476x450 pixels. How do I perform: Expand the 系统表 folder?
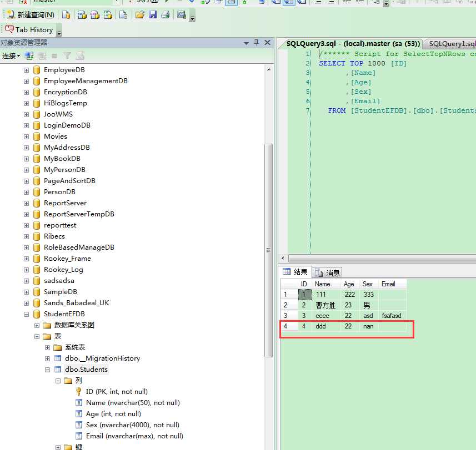click(x=47, y=347)
